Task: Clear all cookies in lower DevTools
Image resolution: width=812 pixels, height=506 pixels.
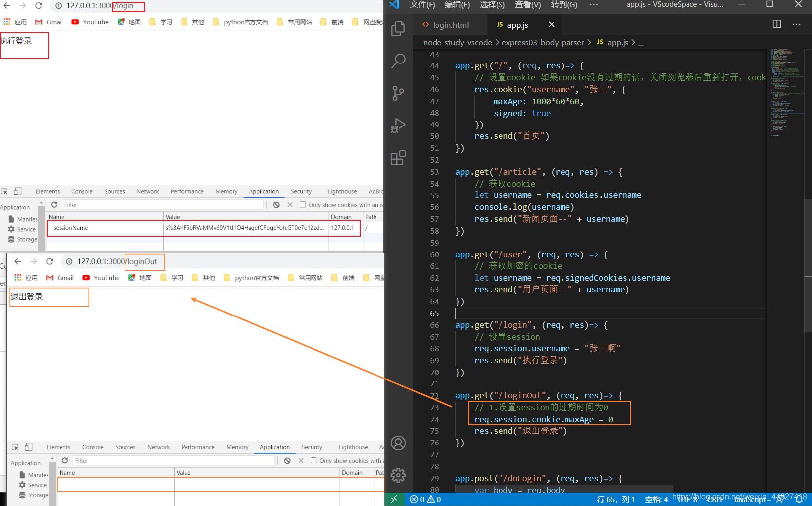Action: click(x=287, y=461)
